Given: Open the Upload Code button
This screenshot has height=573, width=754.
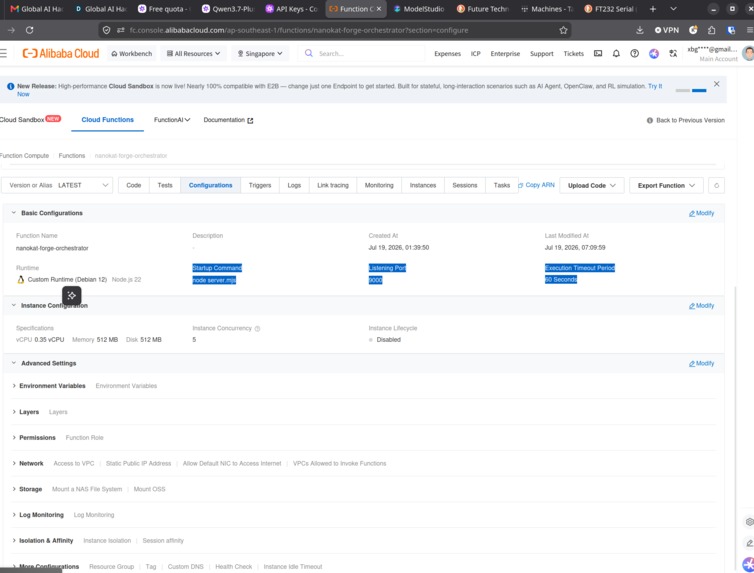Looking at the screenshot, I should click(x=591, y=185).
